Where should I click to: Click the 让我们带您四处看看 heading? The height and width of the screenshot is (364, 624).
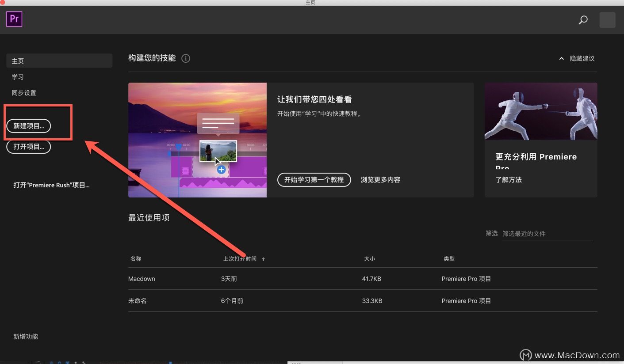tap(314, 99)
